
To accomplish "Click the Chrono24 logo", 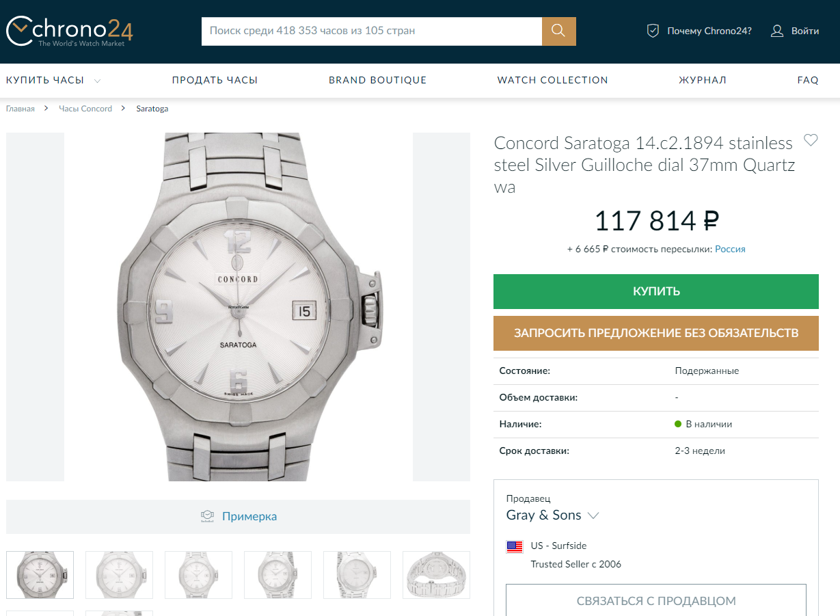I will pyautogui.click(x=69, y=31).
